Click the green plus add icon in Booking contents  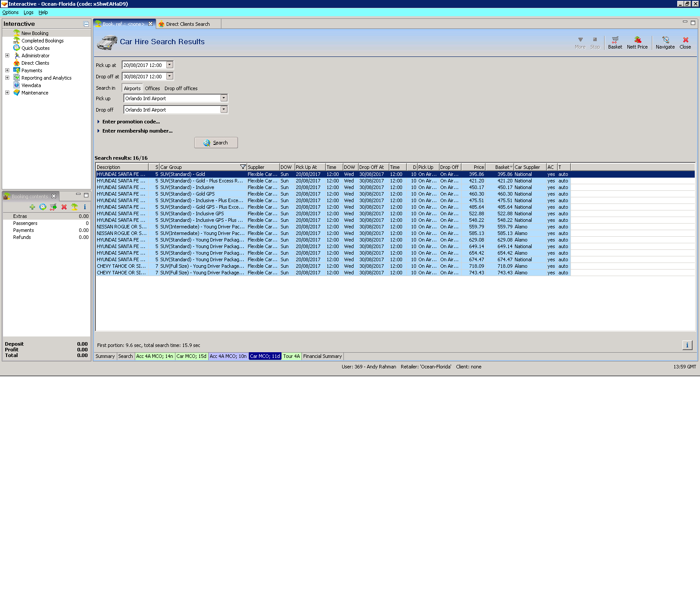(32, 207)
